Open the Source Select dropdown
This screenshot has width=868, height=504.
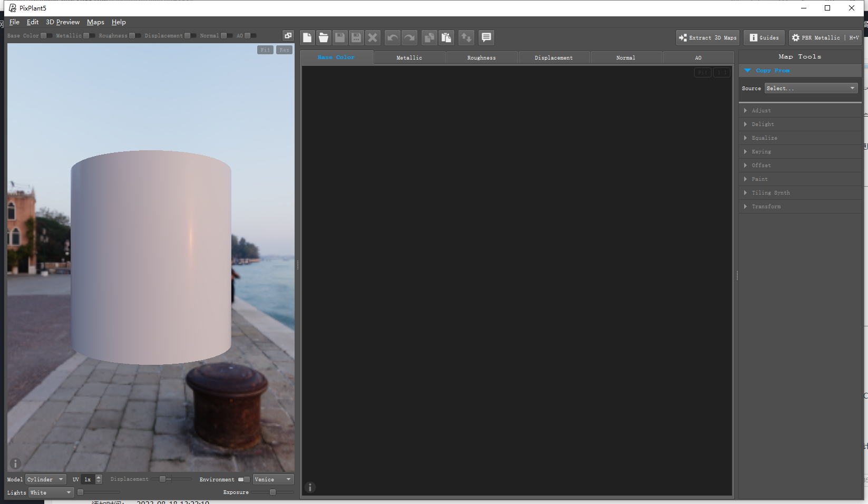(811, 88)
